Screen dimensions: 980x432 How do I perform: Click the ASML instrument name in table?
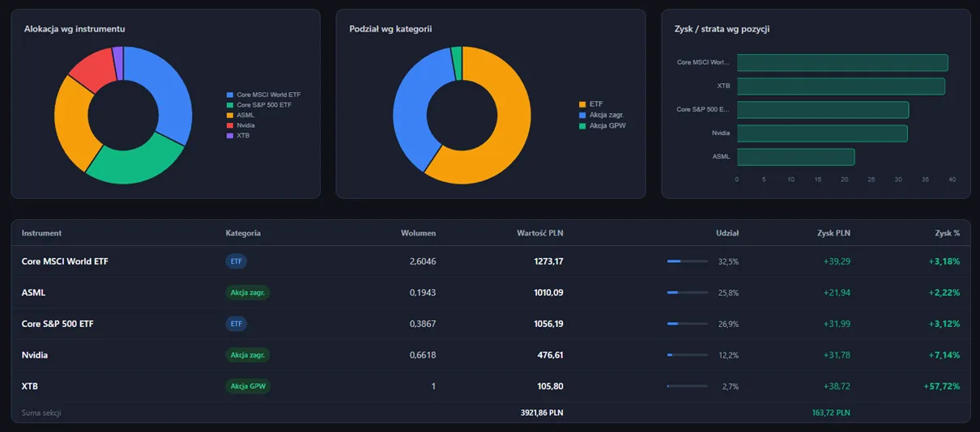33,293
